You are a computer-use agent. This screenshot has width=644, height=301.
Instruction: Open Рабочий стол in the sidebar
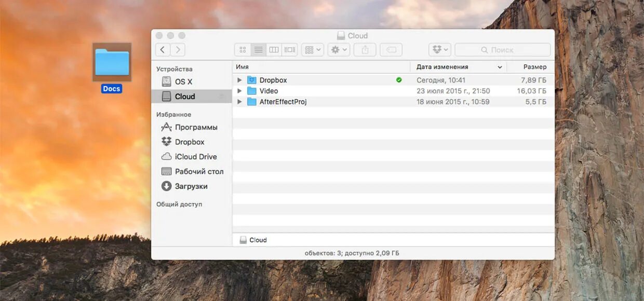(192, 171)
